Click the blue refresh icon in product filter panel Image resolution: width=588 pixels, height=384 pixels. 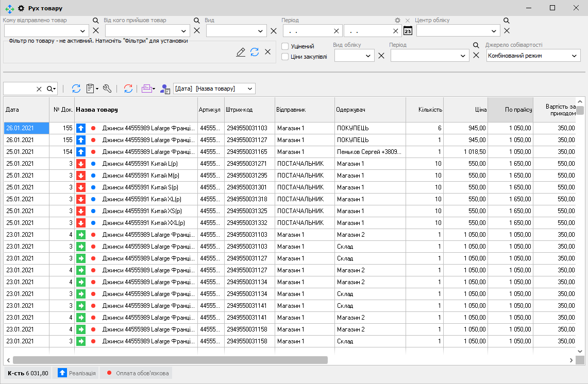click(254, 51)
